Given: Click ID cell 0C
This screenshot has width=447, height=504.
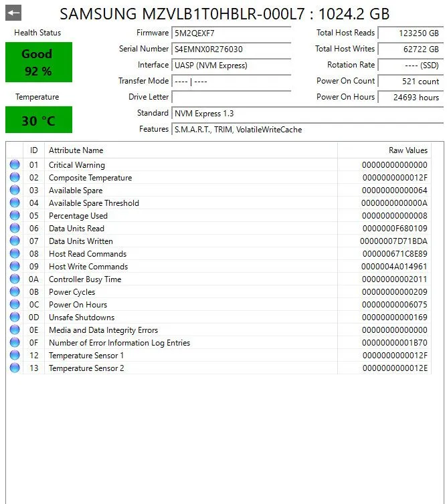Looking at the screenshot, I should pyautogui.click(x=33, y=305).
